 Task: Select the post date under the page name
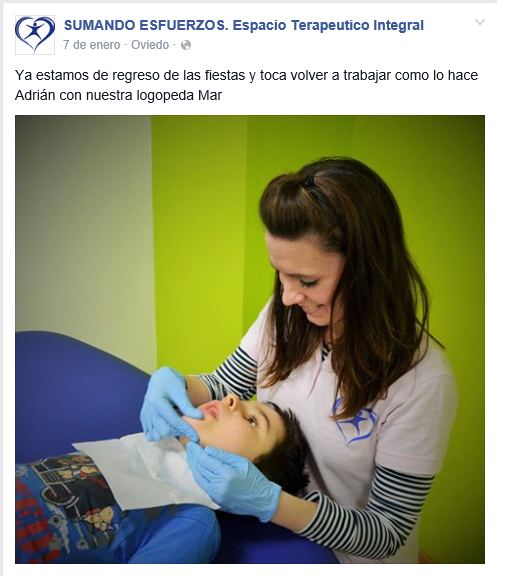(x=91, y=45)
